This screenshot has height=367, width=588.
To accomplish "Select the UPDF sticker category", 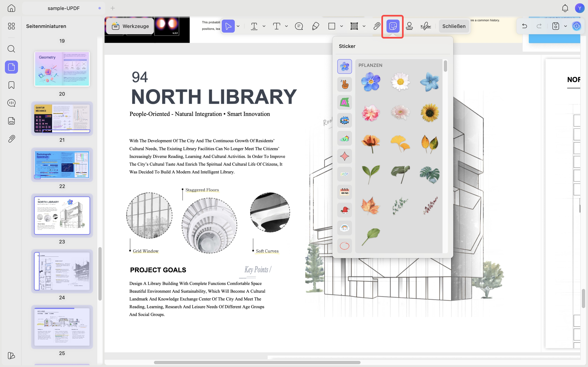I will click(345, 174).
